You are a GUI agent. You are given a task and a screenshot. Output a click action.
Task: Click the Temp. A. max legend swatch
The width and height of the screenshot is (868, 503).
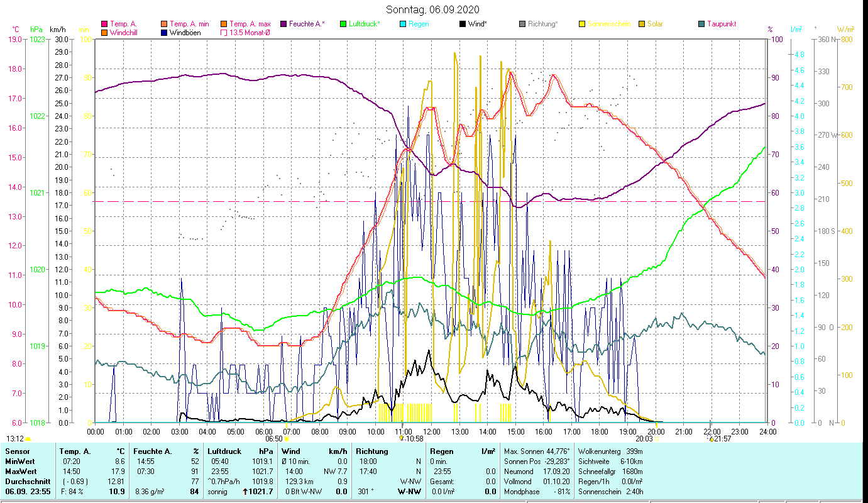coord(224,25)
